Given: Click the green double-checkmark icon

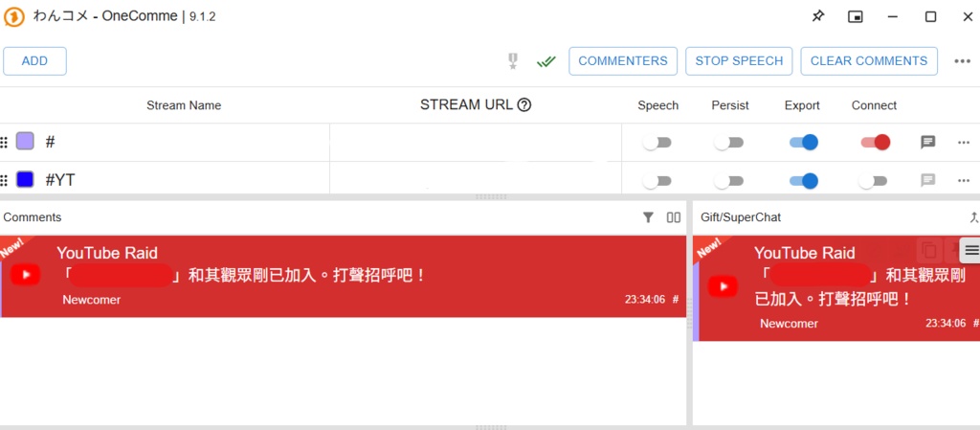Looking at the screenshot, I should pyautogui.click(x=546, y=61).
